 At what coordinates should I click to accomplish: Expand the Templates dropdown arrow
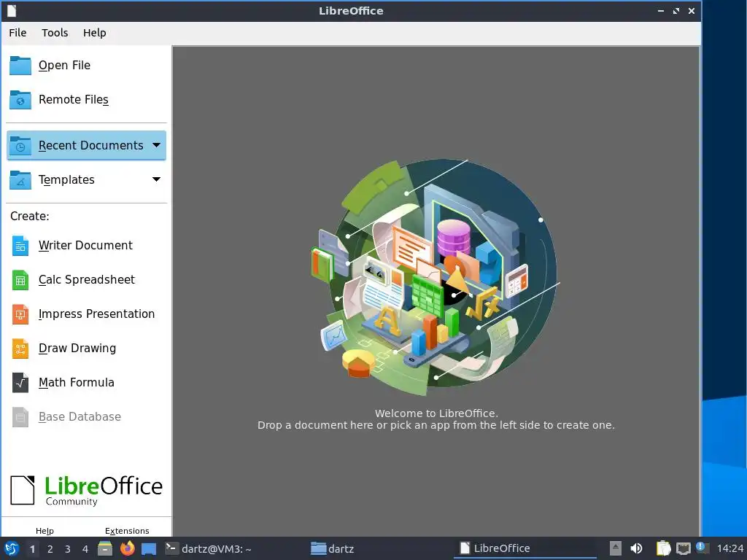click(156, 179)
